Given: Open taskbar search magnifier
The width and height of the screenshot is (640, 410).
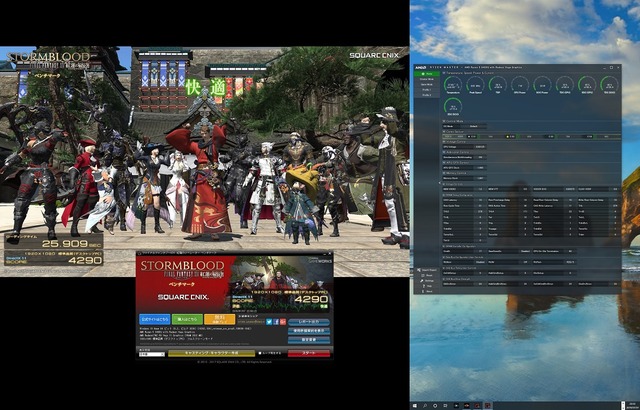Looking at the screenshot, I should pyautogui.click(x=425, y=406).
